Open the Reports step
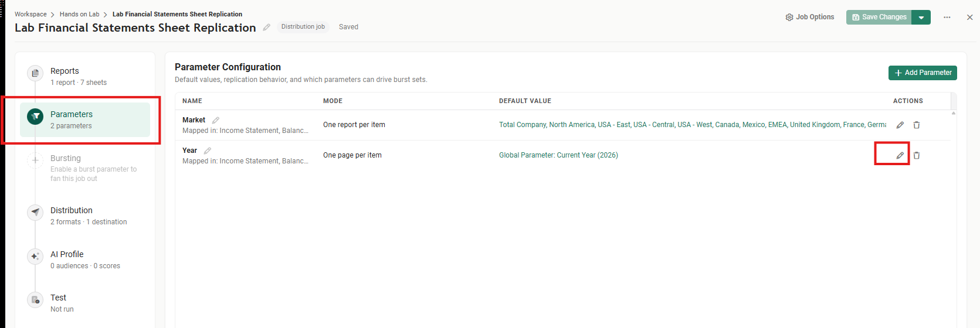The image size is (980, 328). coord(85,76)
